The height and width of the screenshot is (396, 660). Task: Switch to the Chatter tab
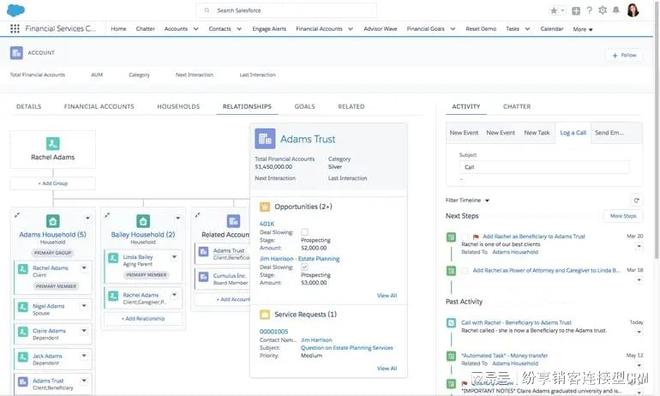(516, 106)
